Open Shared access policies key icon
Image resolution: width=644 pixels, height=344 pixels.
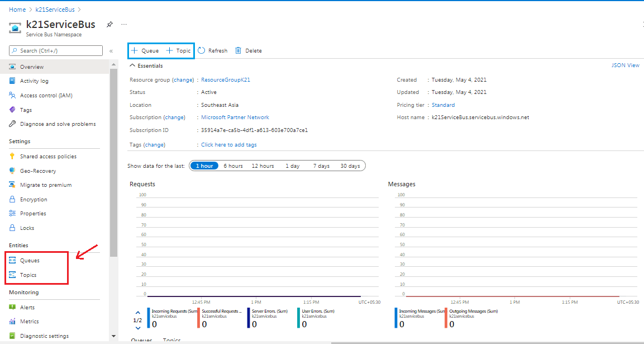click(x=13, y=157)
